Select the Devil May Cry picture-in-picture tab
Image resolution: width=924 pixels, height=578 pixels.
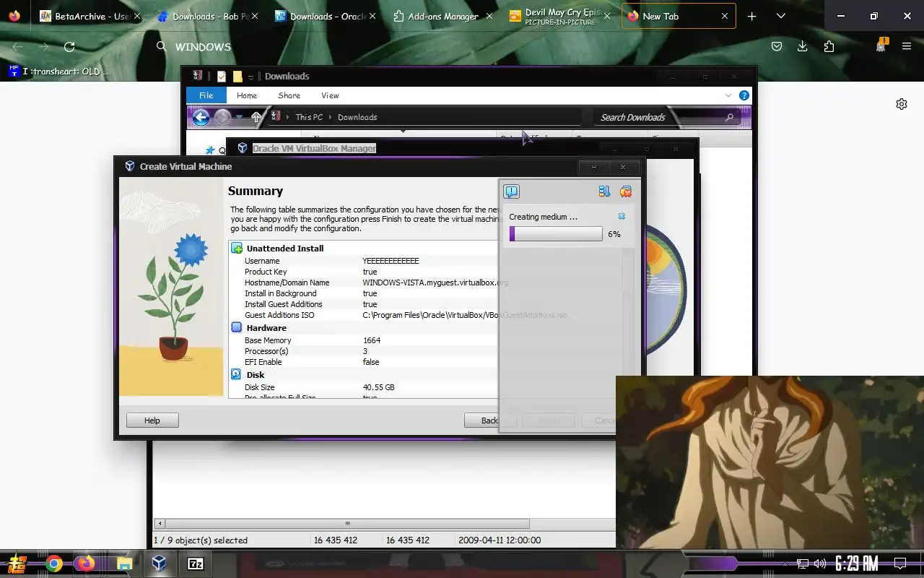point(560,16)
